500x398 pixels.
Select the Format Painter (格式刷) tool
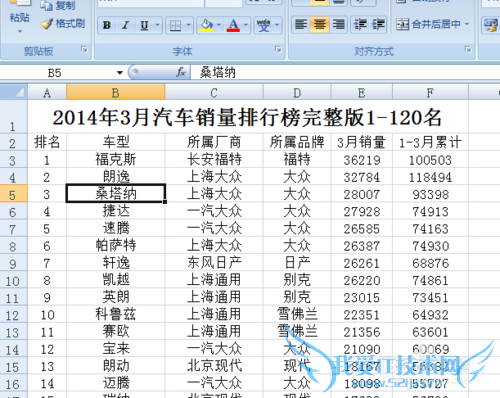[63, 24]
